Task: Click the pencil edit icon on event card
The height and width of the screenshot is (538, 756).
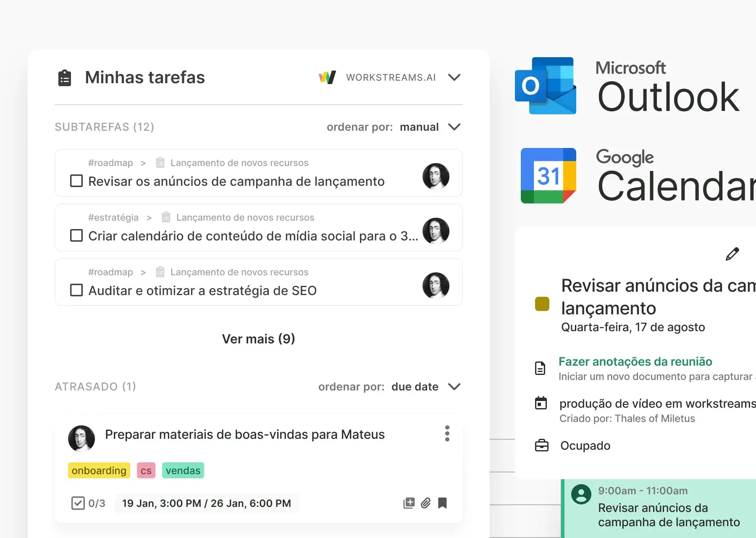Action: (x=732, y=254)
